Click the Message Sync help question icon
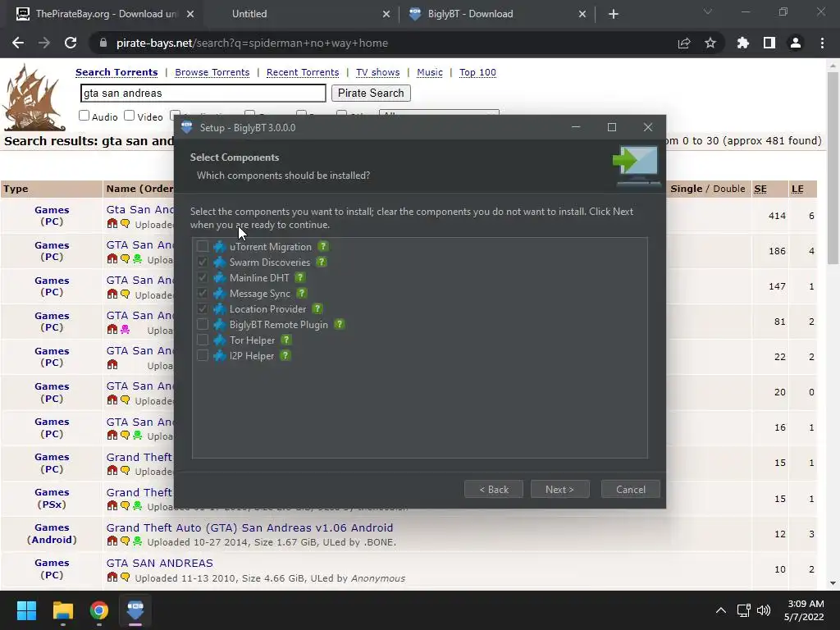The width and height of the screenshot is (840, 630). point(302,293)
